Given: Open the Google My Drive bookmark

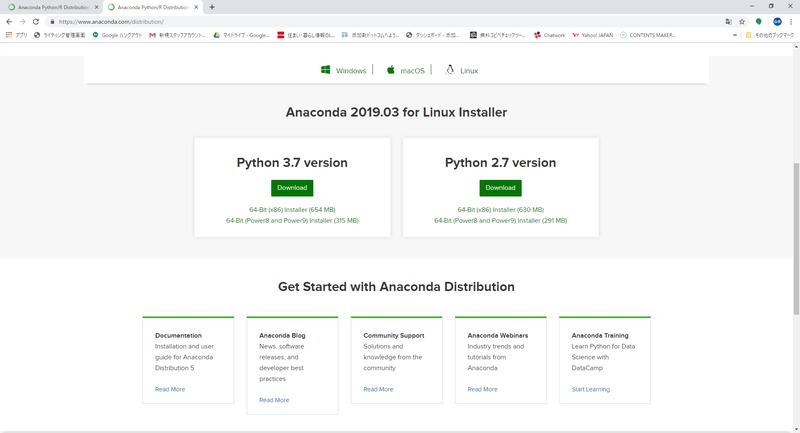Looking at the screenshot, I should tap(241, 35).
